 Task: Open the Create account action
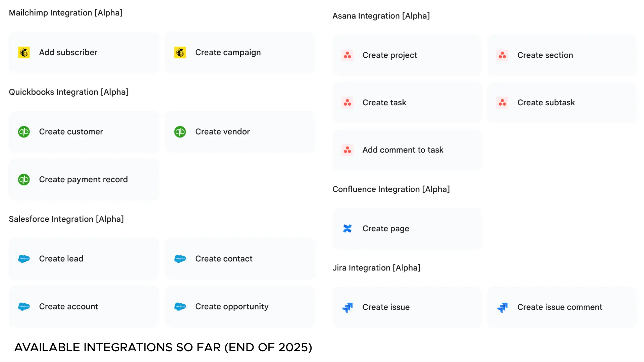(84, 307)
